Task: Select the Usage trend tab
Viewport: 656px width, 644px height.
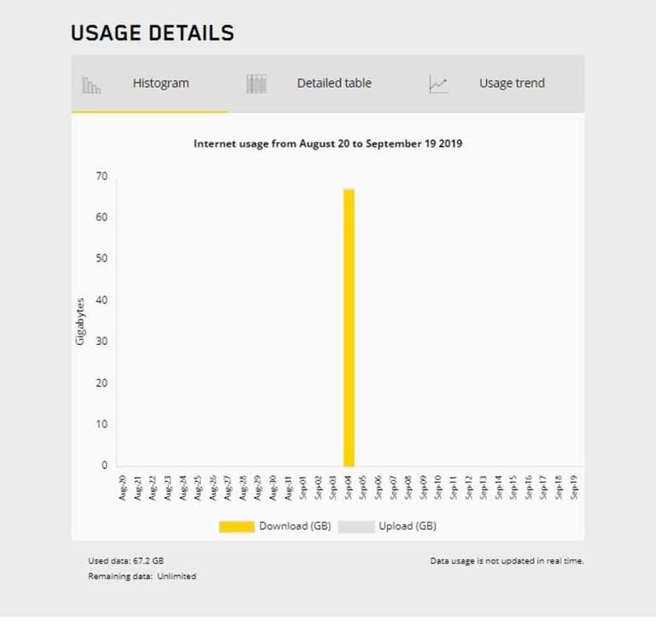Action: pos(512,84)
